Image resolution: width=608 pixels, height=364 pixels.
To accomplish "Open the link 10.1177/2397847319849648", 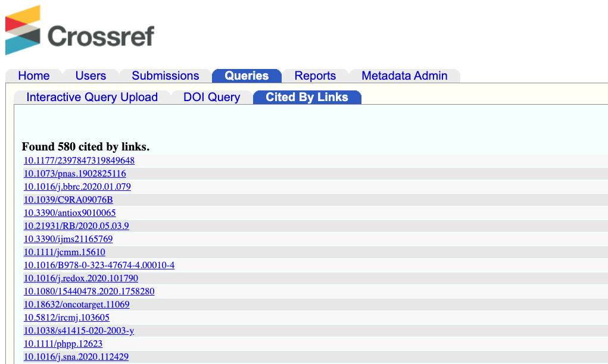I will (x=78, y=160).
